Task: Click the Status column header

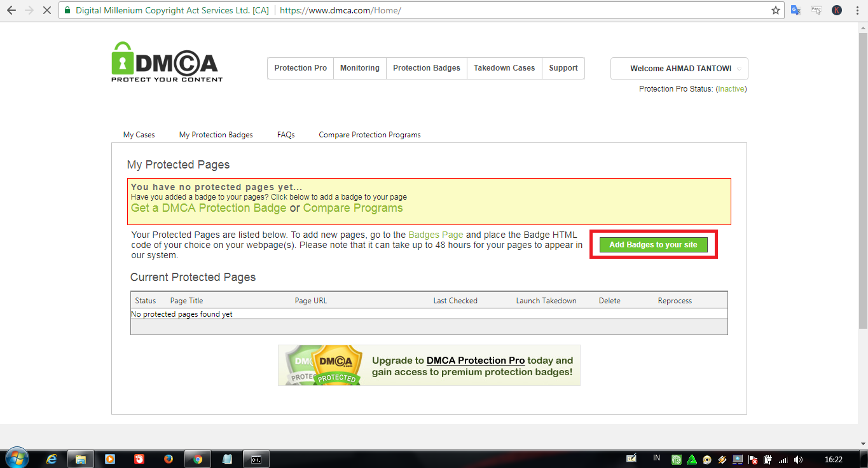Action: 146,301
